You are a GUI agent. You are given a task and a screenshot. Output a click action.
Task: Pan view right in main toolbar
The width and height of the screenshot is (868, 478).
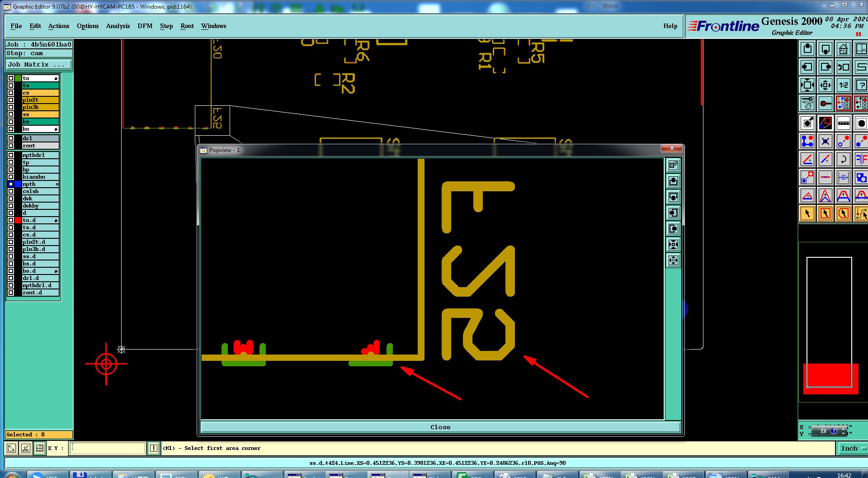[826, 67]
